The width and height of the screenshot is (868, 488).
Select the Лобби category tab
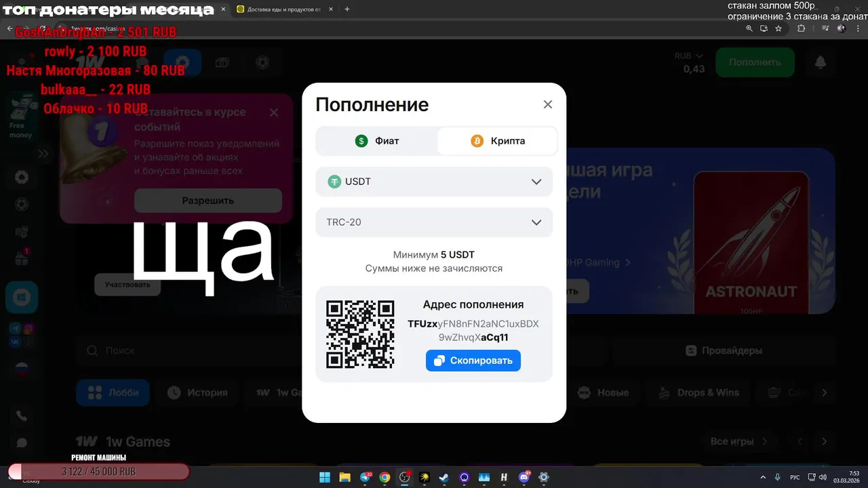[113, 392]
